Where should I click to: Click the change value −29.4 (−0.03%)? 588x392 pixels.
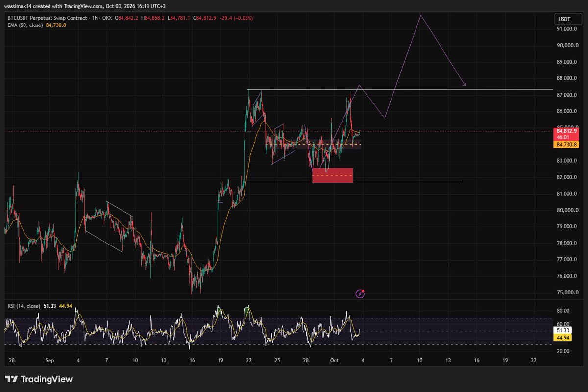coord(235,19)
